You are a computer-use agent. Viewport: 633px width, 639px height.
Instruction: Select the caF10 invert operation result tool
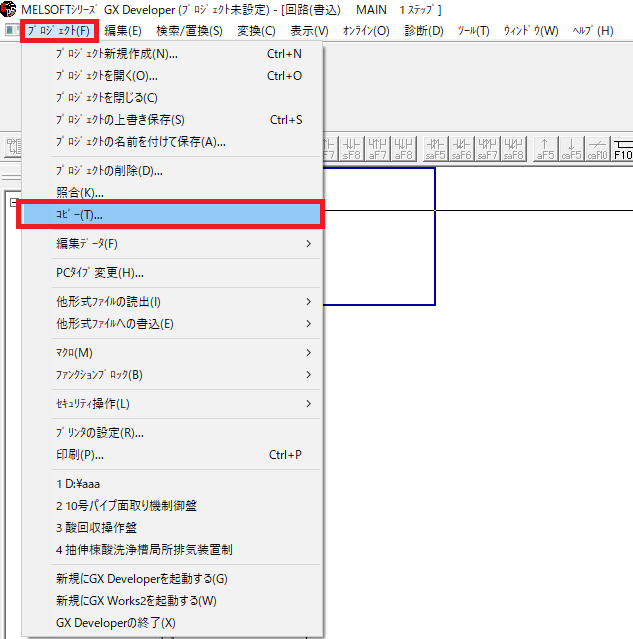(598, 149)
